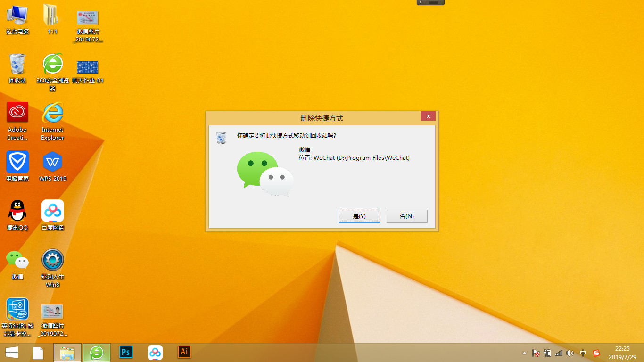Select the Internet Explorer desktop shortcut
This screenshot has height=362, width=644.
pos(52,122)
